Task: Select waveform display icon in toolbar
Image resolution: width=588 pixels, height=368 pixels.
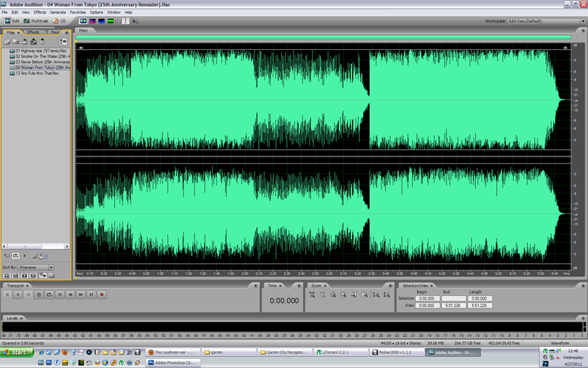Action: coord(83,21)
